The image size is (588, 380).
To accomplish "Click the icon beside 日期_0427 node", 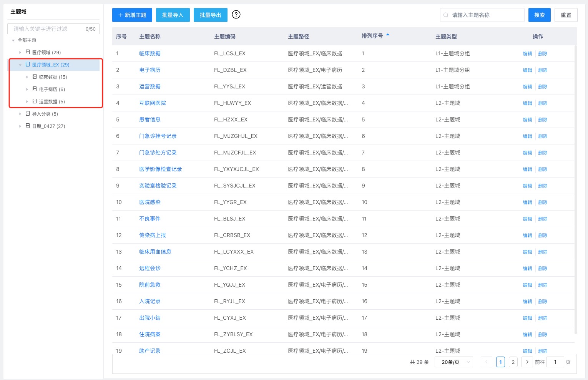I will click(28, 126).
